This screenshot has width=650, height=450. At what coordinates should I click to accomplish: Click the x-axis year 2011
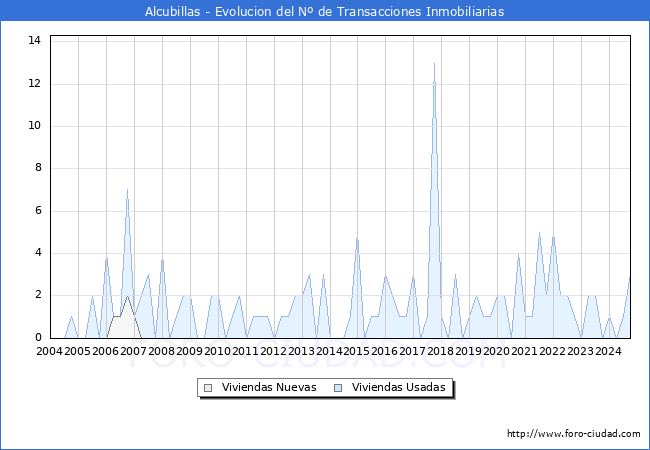coord(245,351)
